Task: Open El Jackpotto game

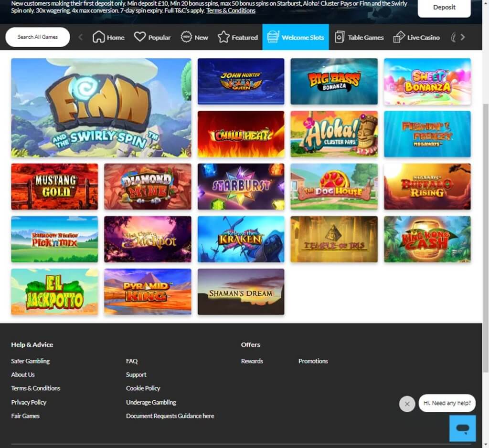Action: click(x=54, y=292)
